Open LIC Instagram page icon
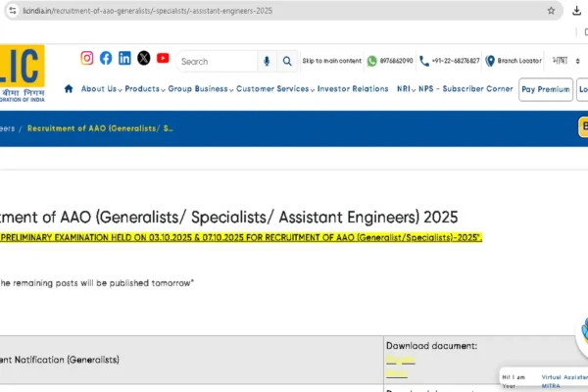Image resolution: width=588 pixels, height=392 pixels. click(87, 58)
